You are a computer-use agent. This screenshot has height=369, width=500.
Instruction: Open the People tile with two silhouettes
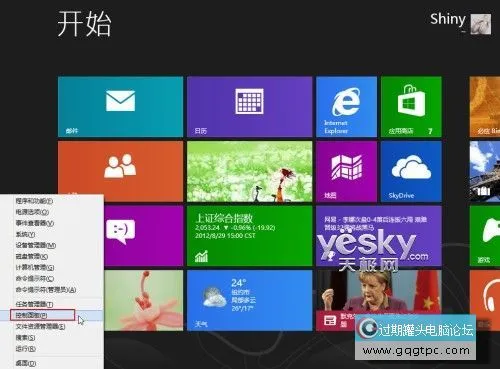(x=120, y=167)
